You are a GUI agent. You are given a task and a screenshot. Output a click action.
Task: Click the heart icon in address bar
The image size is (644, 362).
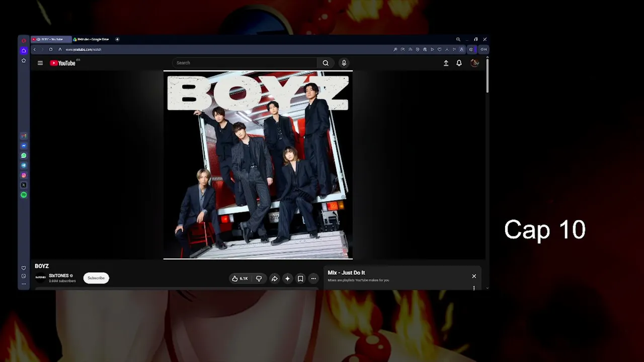coord(439,49)
